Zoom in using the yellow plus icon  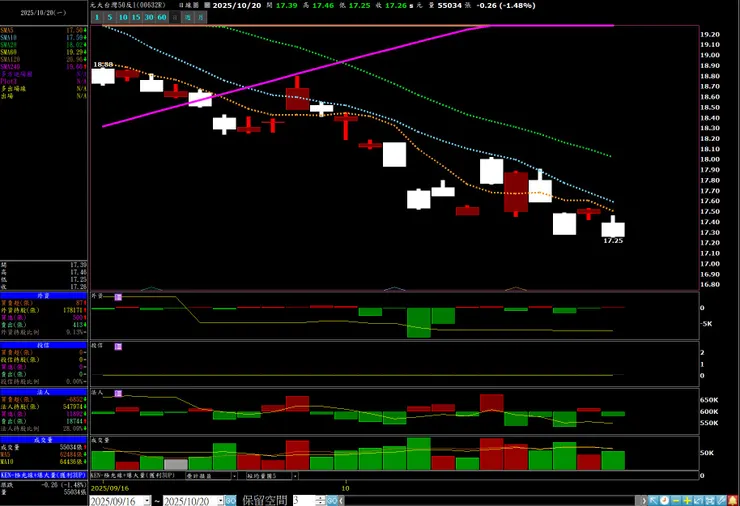click(687, 500)
